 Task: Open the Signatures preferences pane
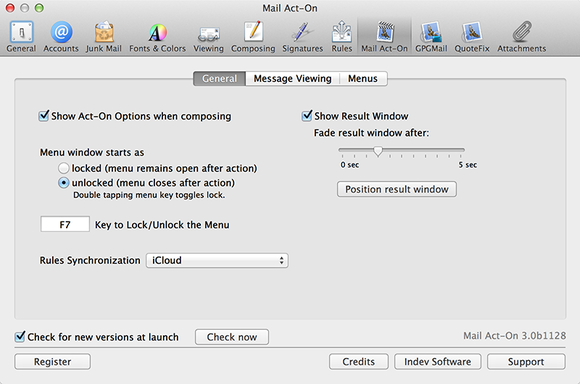pyautogui.click(x=303, y=36)
